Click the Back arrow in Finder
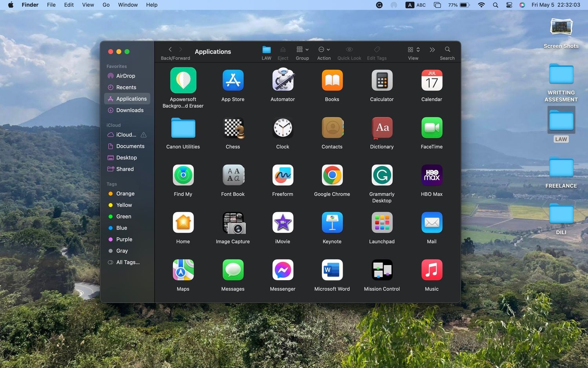Screen dimensions: 588x368 (x=170, y=49)
